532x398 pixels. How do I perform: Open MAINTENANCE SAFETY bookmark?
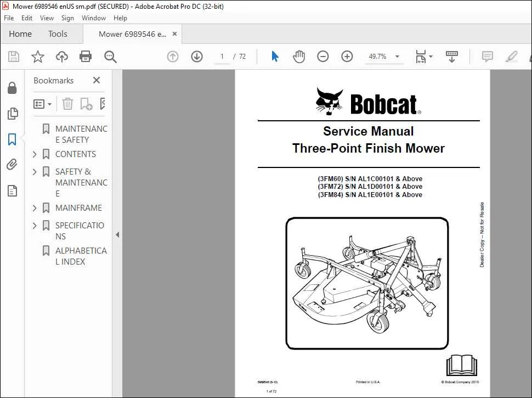point(81,134)
